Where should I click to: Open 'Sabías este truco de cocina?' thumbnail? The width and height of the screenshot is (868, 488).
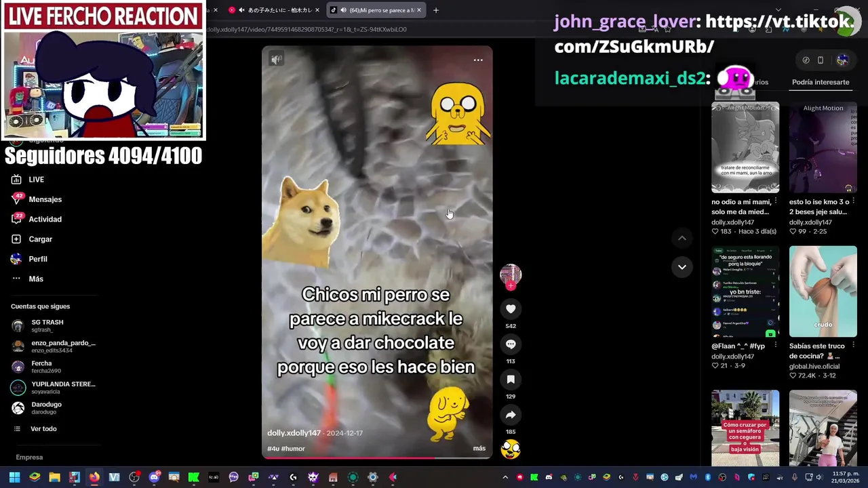point(823,291)
